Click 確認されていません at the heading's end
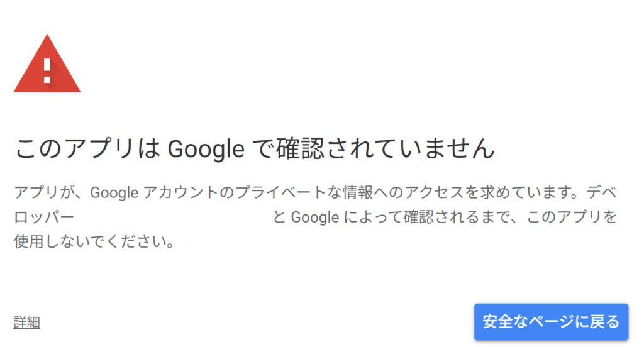This screenshot has width=644, height=347. click(386, 148)
